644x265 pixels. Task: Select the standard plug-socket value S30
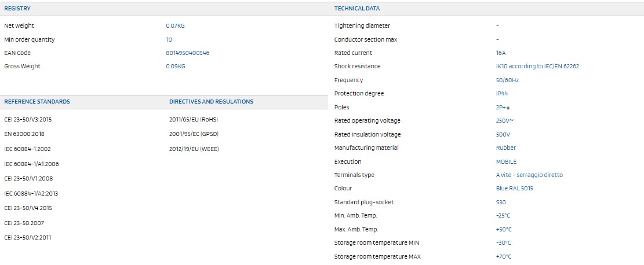click(x=501, y=203)
